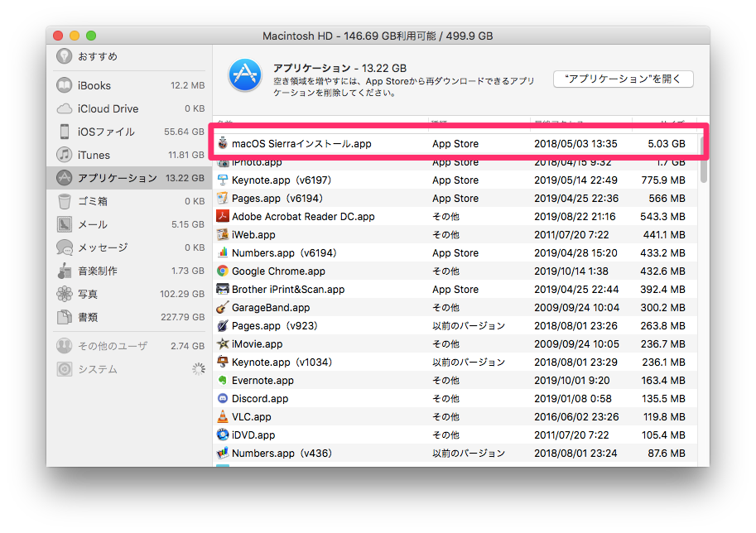Click the 135.5 MB Discord size
Viewport: 756px width, 533px height.
[x=663, y=399]
